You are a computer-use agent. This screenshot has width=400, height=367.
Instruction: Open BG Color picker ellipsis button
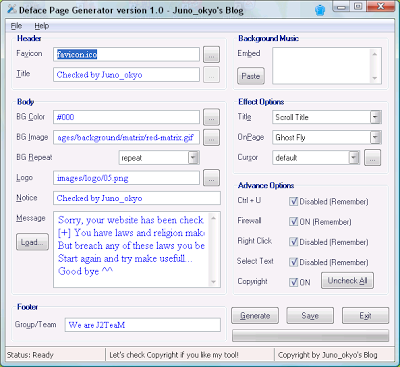211,117
